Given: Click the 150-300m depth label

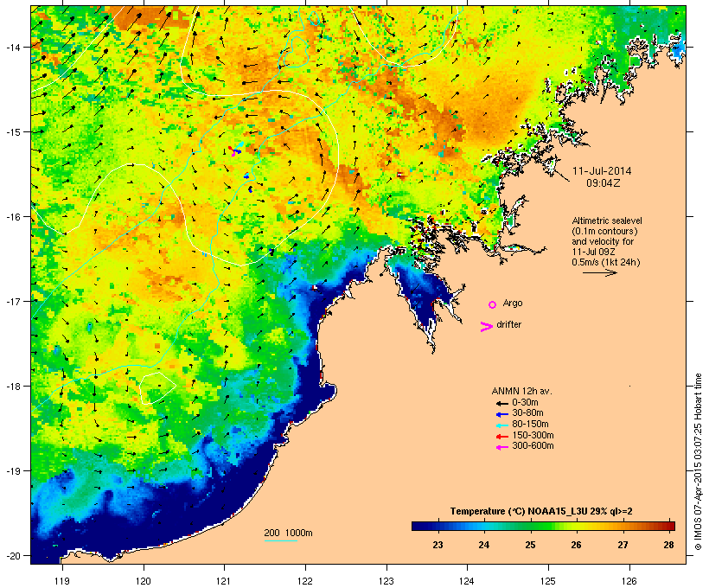Looking at the screenshot, I should [533, 436].
